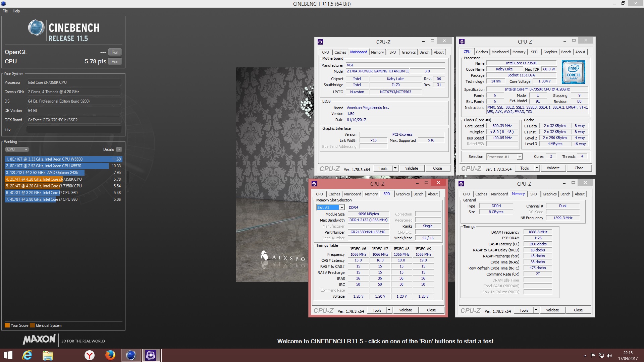Click the render preview image
This screenshot has width=644, height=362.
click(x=275, y=175)
